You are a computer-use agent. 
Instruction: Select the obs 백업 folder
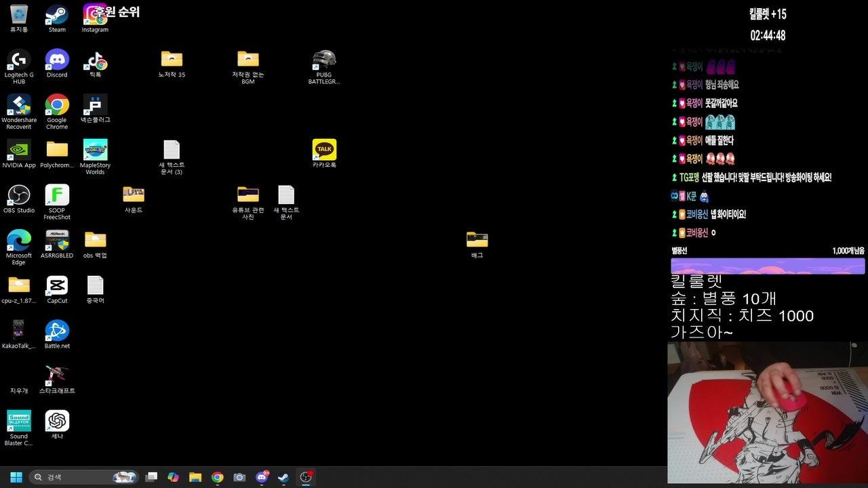pyautogui.click(x=95, y=244)
